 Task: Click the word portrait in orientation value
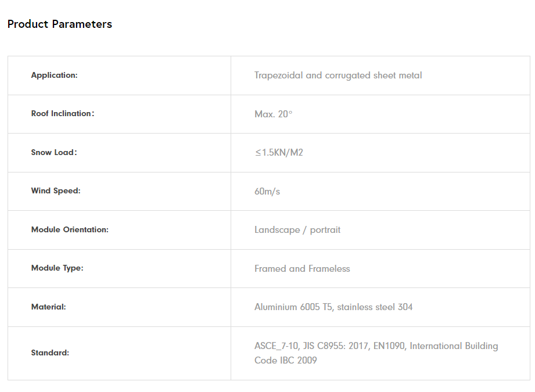coord(325,230)
